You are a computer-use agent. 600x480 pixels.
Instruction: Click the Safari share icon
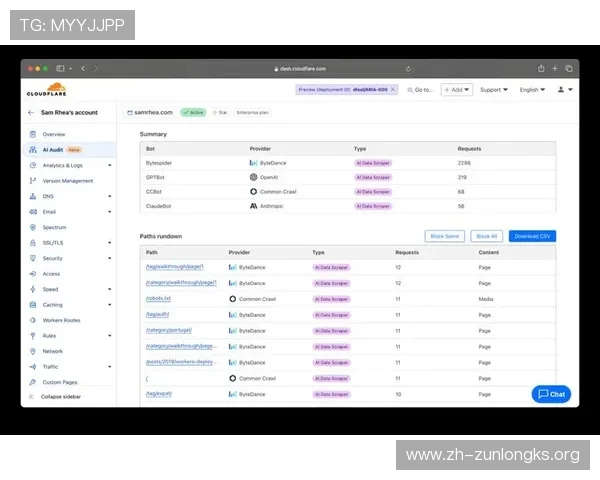(541, 68)
